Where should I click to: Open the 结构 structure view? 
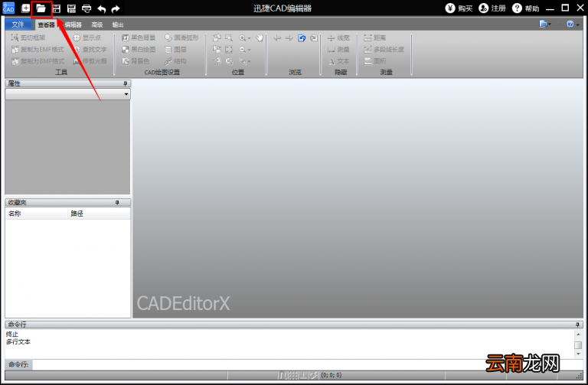(175, 61)
